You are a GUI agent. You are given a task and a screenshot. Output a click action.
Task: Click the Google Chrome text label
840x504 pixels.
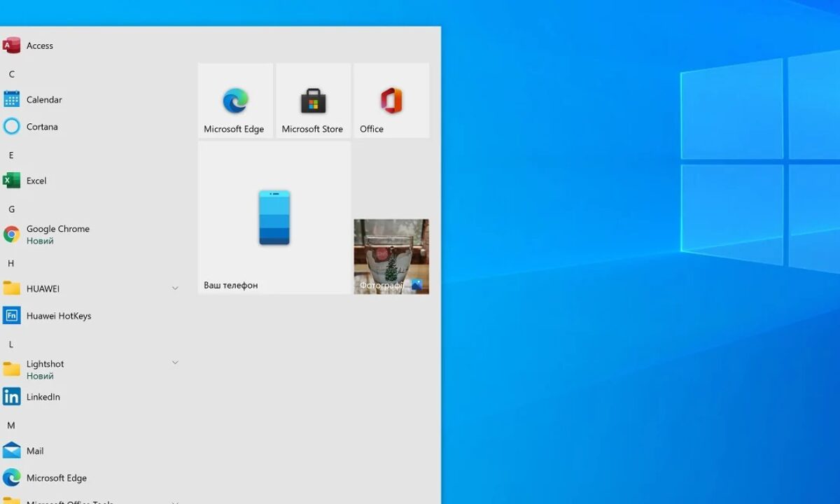click(x=58, y=229)
